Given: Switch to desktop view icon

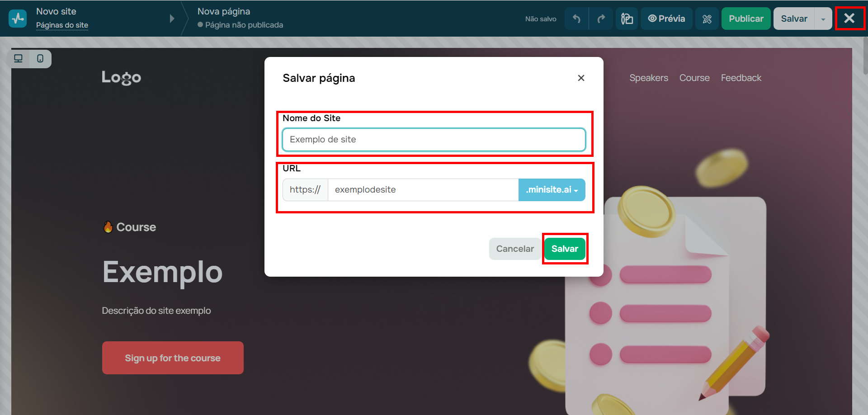Looking at the screenshot, I should pos(19,59).
